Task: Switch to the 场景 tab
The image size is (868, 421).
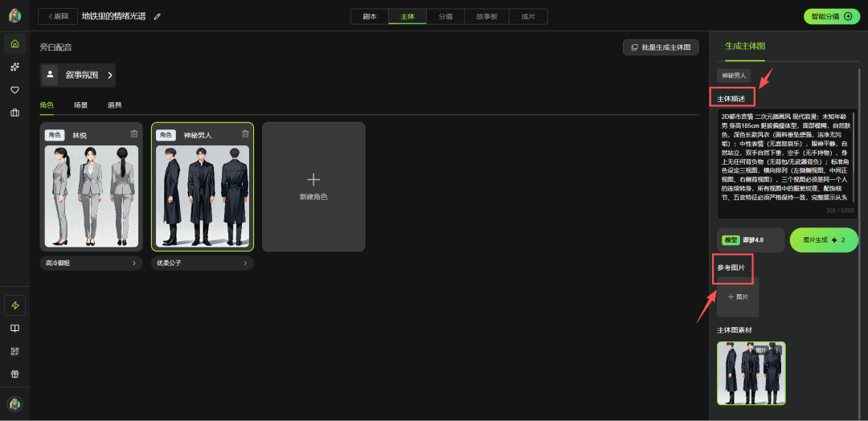Action: coord(81,105)
